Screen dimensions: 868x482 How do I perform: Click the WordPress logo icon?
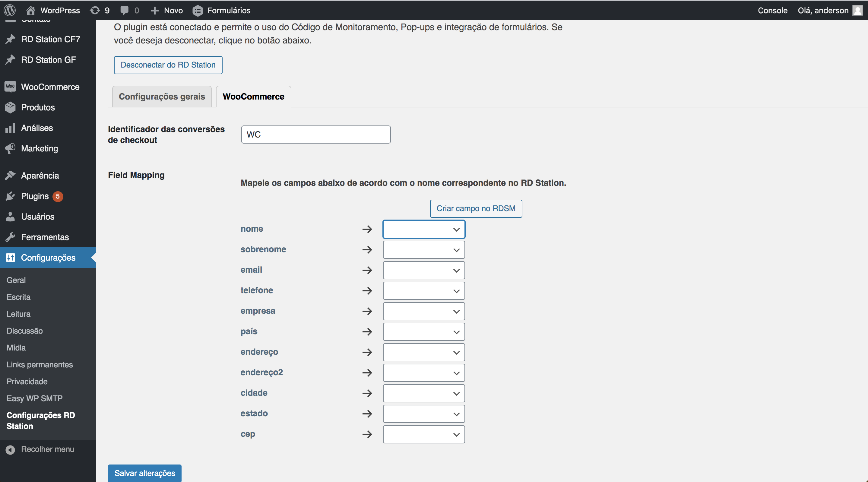[10, 10]
